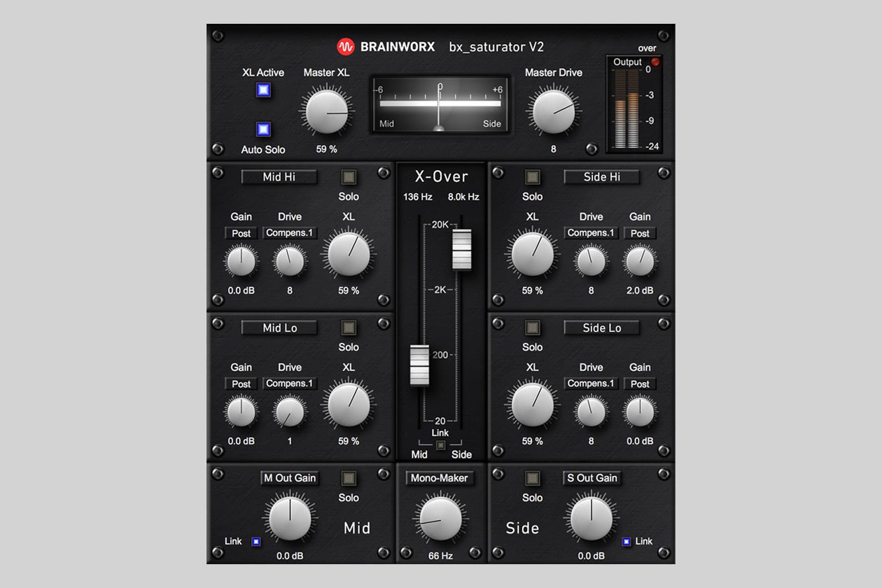Open Mid Hi Drive Compens.1 dropdown
Viewport: 882px width, 588px height.
click(x=290, y=233)
